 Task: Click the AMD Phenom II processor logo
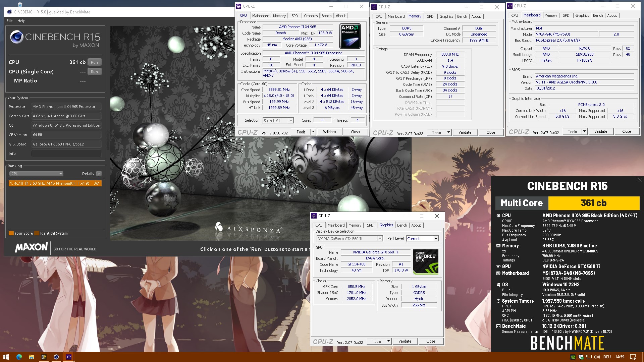point(350,36)
